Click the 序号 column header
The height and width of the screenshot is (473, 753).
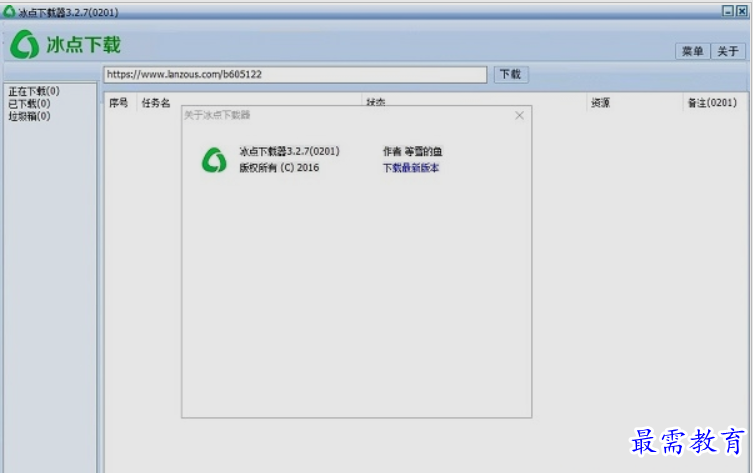tap(119, 102)
